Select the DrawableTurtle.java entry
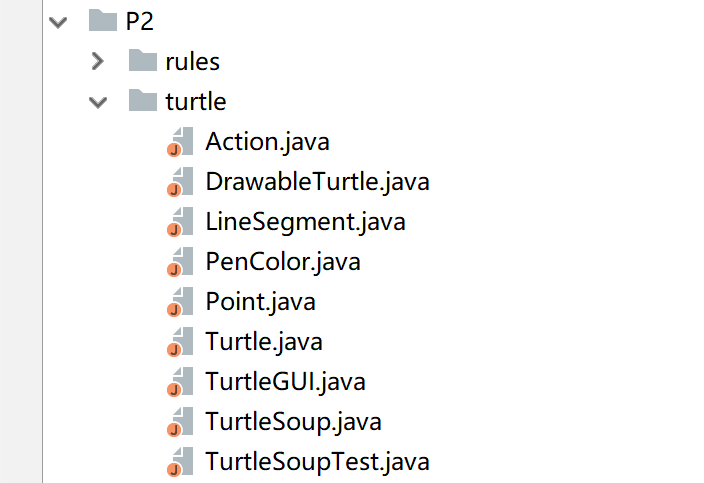Image resolution: width=704 pixels, height=483 pixels. tap(317, 182)
